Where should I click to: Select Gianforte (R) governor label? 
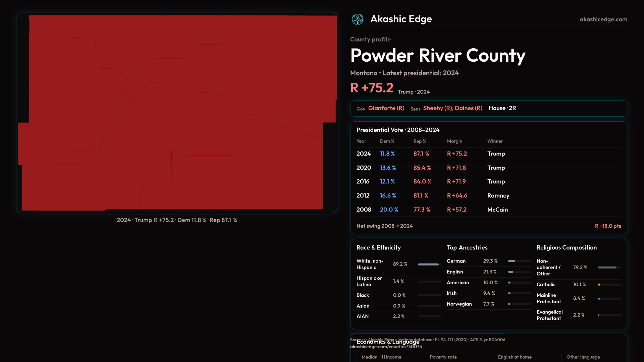[x=386, y=108]
